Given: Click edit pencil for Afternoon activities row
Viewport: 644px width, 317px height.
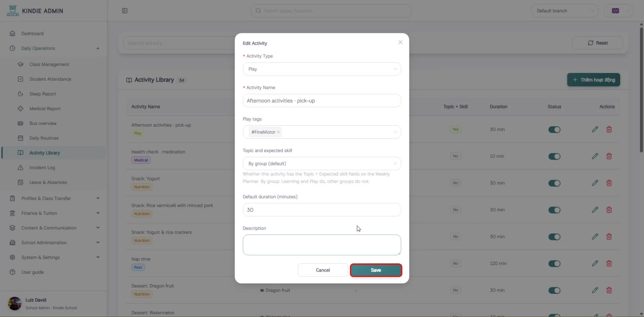Looking at the screenshot, I should point(595,129).
